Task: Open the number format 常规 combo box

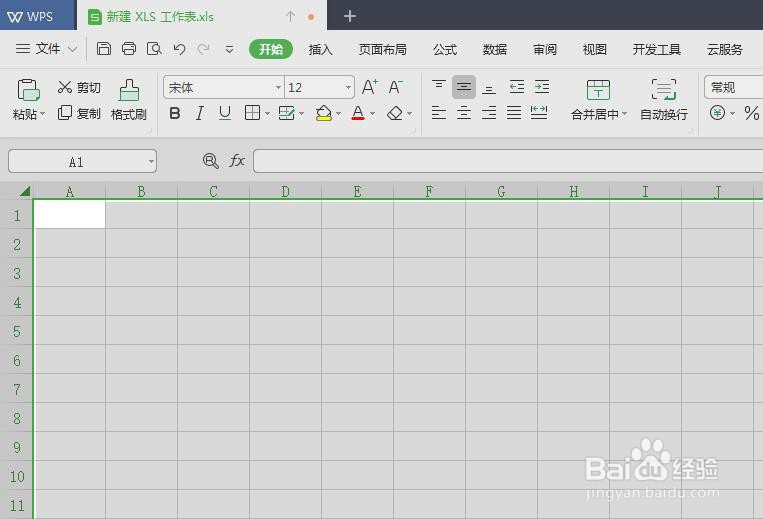Action: 733,88
